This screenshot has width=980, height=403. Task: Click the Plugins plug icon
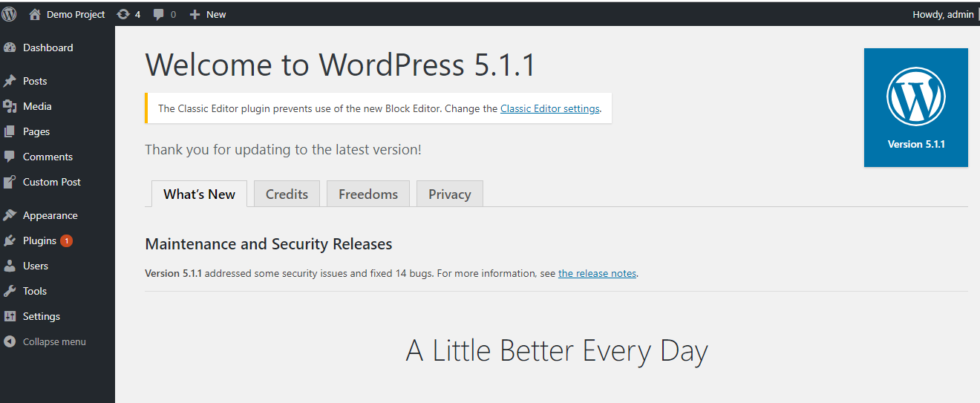[x=10, y=240]
